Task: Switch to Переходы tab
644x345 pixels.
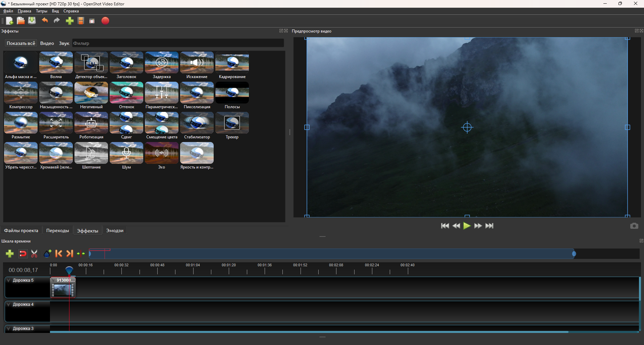Action: click(x=58, y=230)
